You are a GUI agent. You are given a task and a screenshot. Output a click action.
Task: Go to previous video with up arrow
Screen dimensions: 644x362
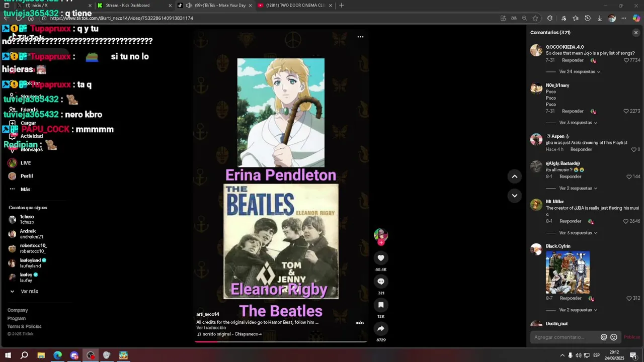(x=514, y=176)
